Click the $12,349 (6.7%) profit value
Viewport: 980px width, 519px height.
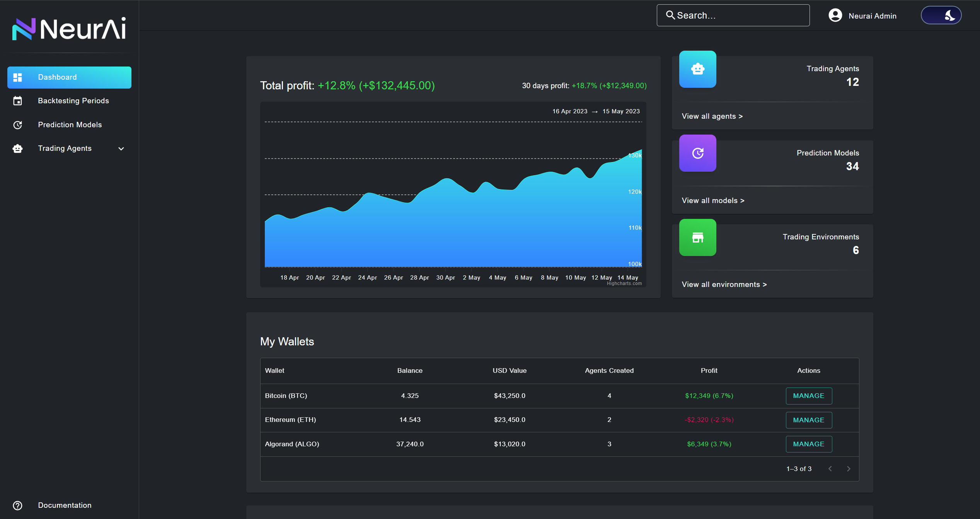[709, 396]
